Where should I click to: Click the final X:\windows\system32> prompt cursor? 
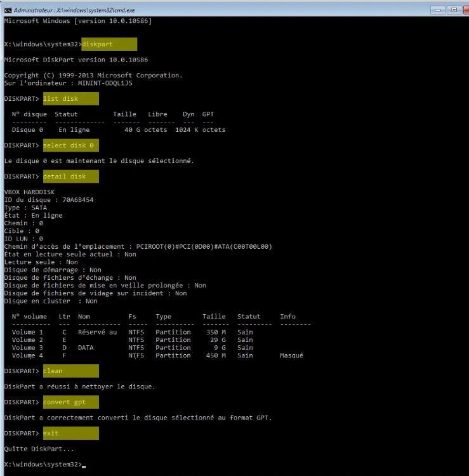click(x=84, y=466)
